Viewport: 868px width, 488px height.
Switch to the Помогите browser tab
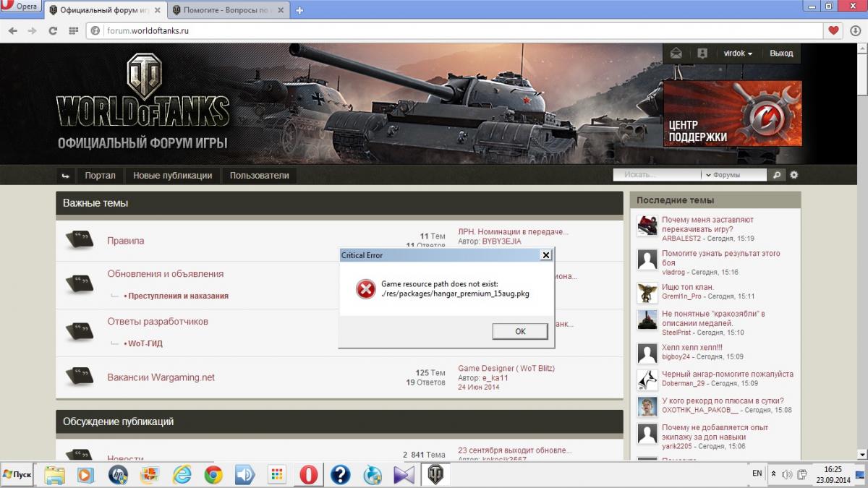tap(228, 10)
